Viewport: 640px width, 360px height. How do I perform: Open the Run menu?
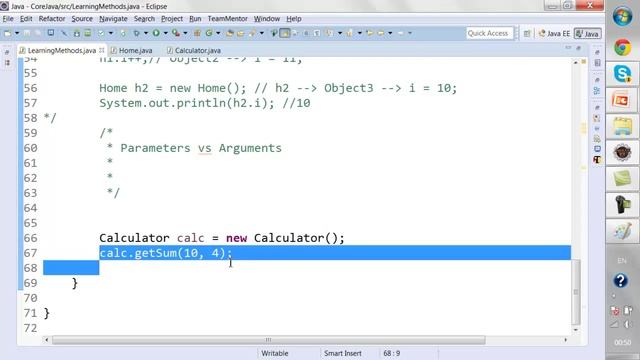click(x=195, y=19)
